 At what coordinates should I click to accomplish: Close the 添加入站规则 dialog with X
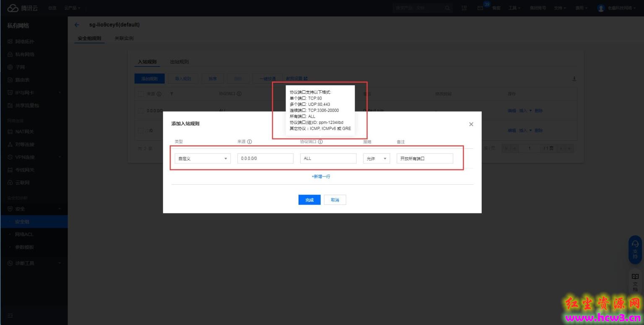coord(471,124)
